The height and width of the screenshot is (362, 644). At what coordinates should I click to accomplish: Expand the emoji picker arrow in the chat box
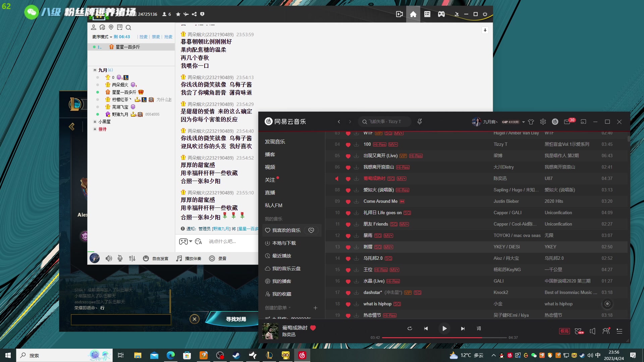(191, 241)
